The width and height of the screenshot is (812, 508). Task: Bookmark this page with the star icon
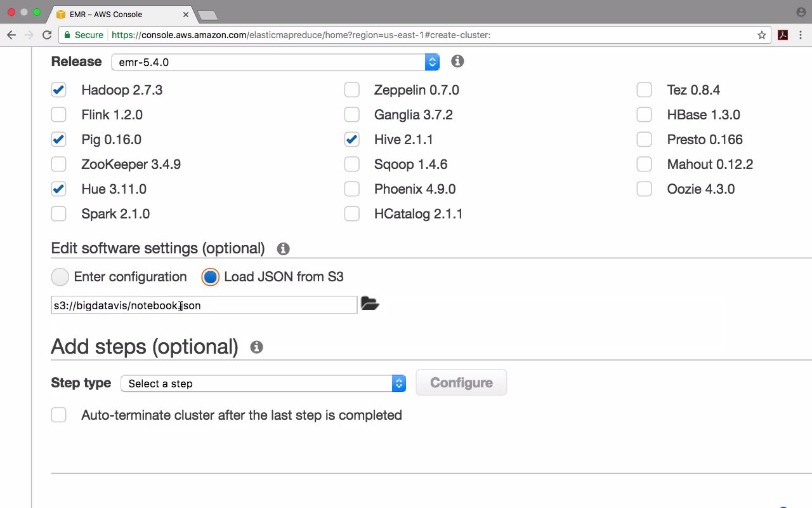click(x=762, y=35)
